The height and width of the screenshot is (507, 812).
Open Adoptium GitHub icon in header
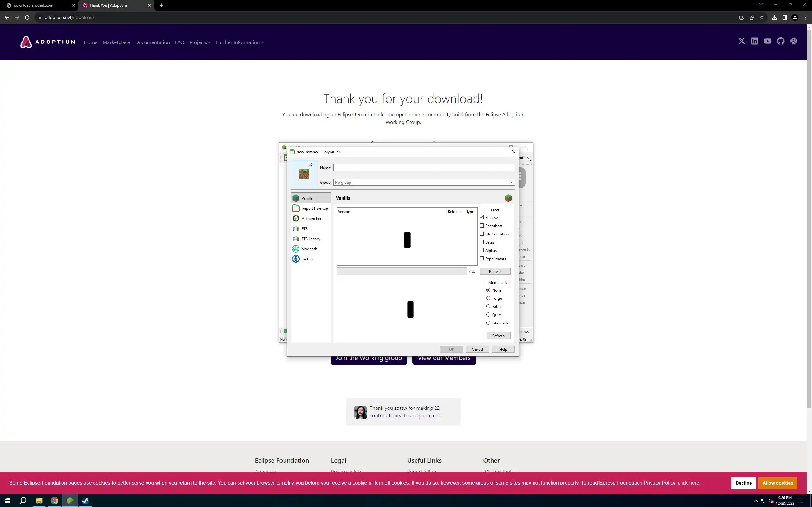tap(781, 41)
